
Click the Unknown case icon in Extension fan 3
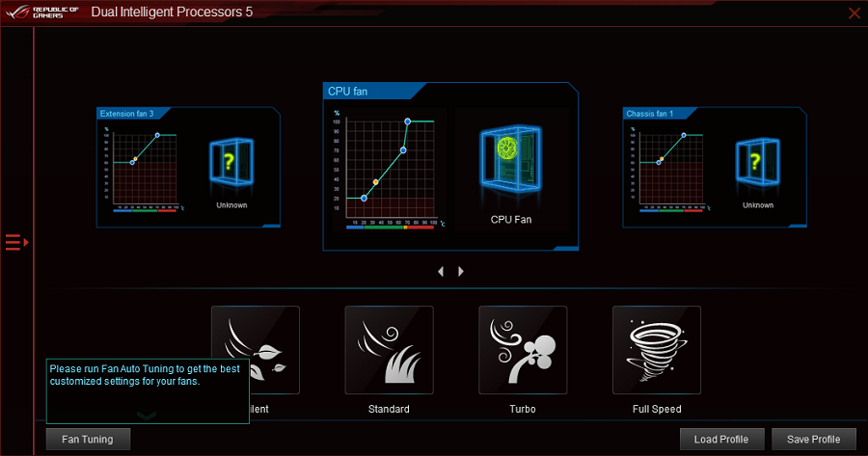(x=231, y=162)
